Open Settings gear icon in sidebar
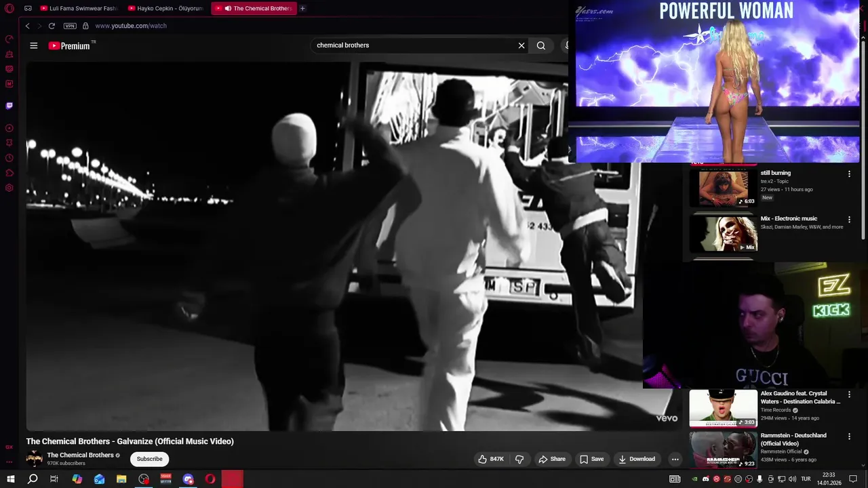This screenshot has width=868, height=488. (x=9, y=188)
